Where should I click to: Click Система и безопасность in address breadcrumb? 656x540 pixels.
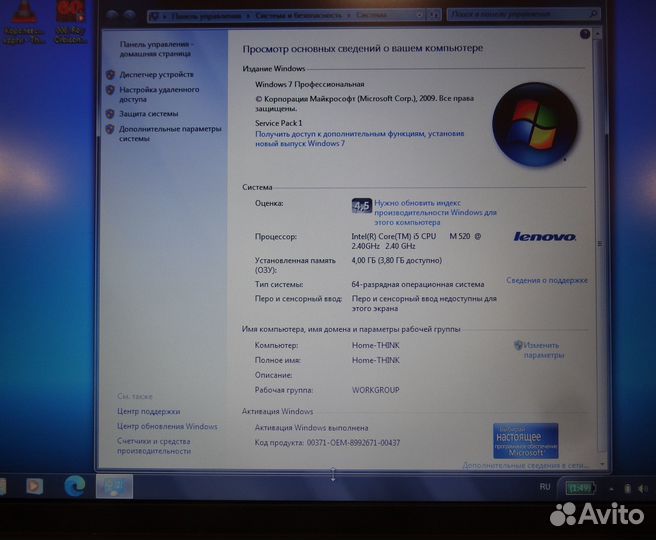298,15
